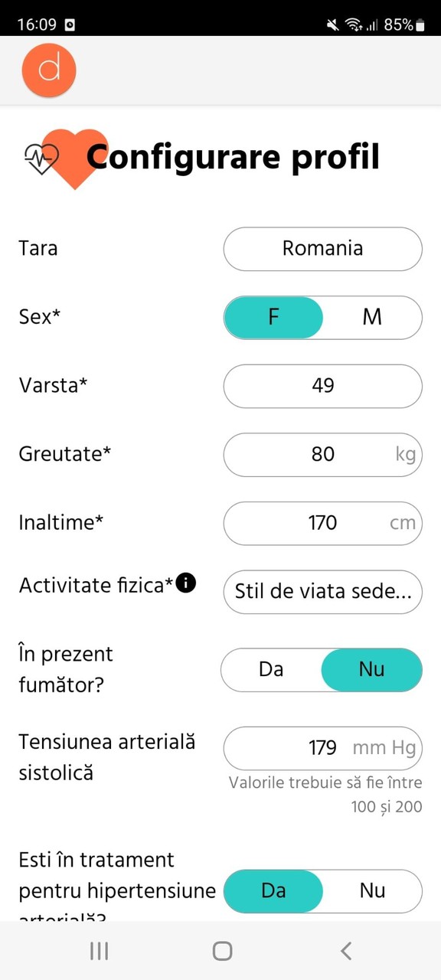This screenshot has width=441, height=980.
Task: Edit the systolic pressure field showing 179
Action: 322,748
